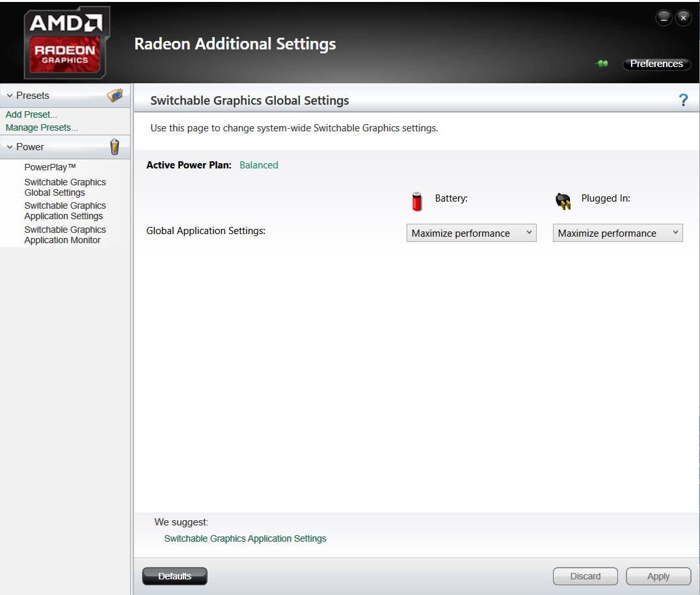Viewport: 700px width, 595px height.
Task: Click the AMD Radeon Graphics logo
Action: point(67,42)
